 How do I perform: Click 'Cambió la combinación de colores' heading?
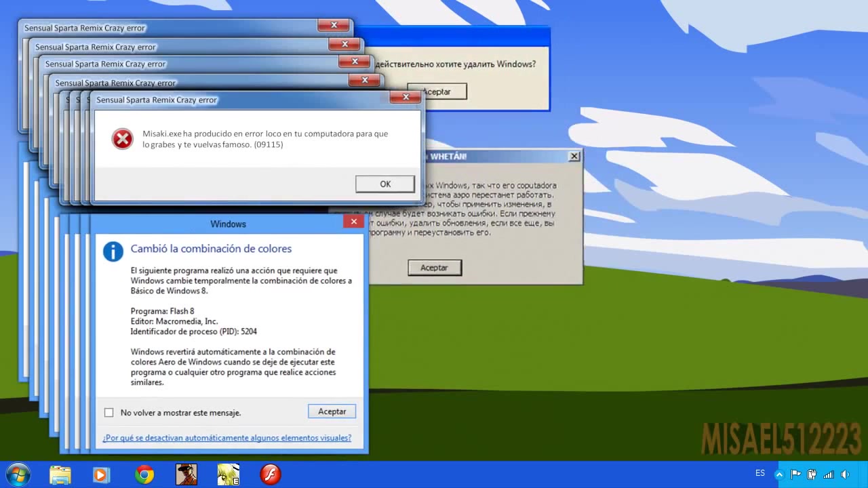pyautogui.click(x=211, y=249)
